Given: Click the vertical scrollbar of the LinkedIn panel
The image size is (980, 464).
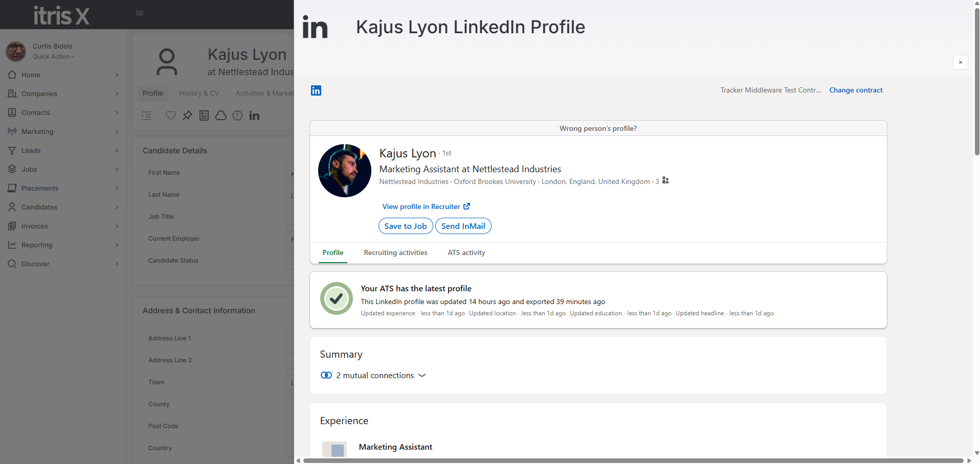Looking at the screenshot, I should 977,82.
